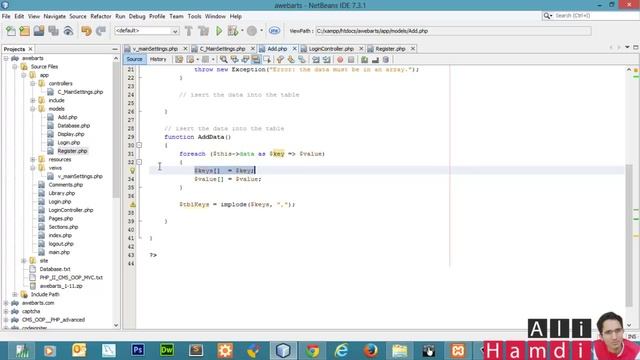Click the Uncomment editor toolbar icon

pos(375,60)
